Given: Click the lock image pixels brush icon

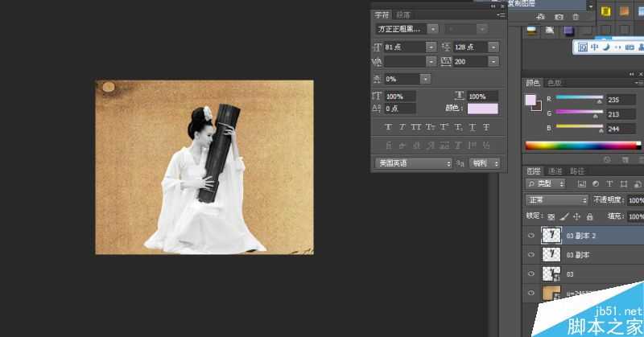Looking at the screenshot, I should tap(564, 216).
